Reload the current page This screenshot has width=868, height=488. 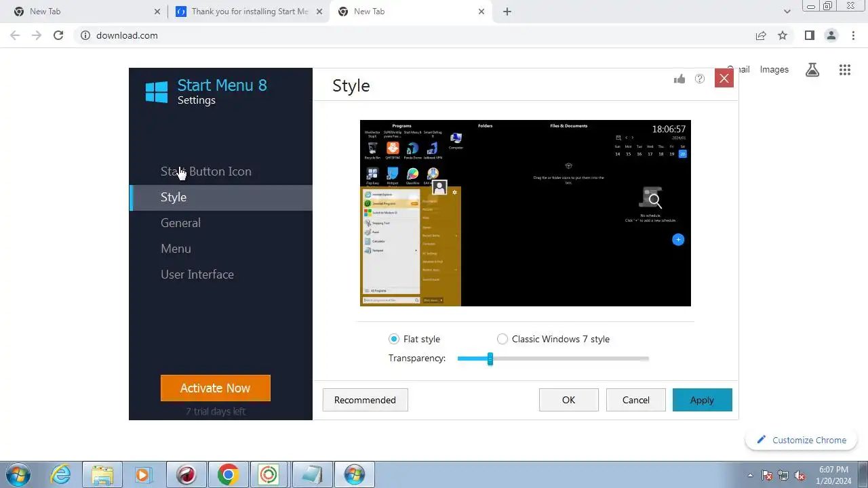coord(58,35)
